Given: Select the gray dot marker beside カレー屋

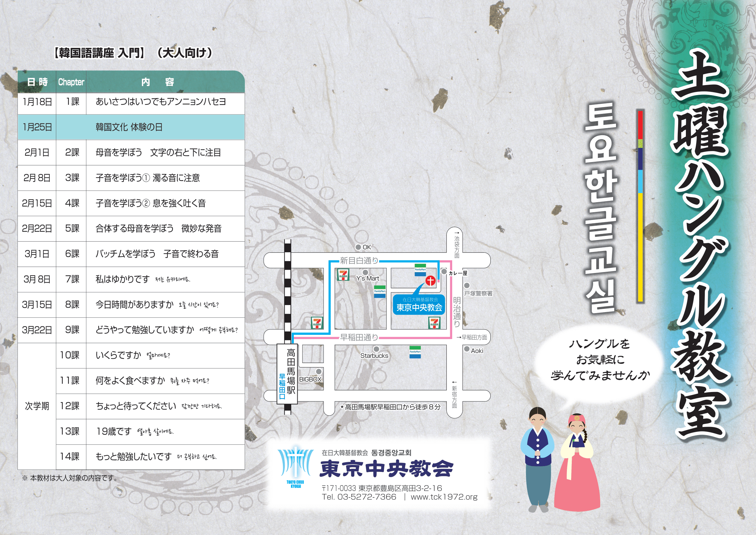Looking at the screenshot, I should [444, 272].
